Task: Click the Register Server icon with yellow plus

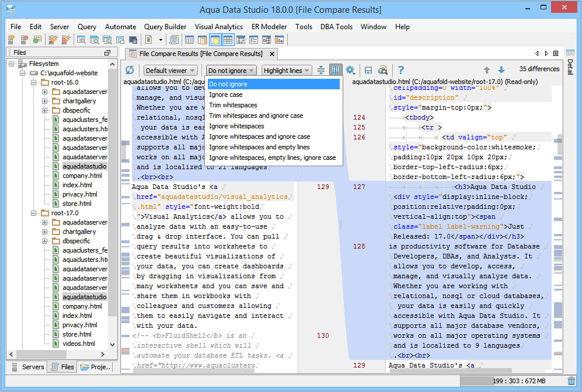Action: 11,40
